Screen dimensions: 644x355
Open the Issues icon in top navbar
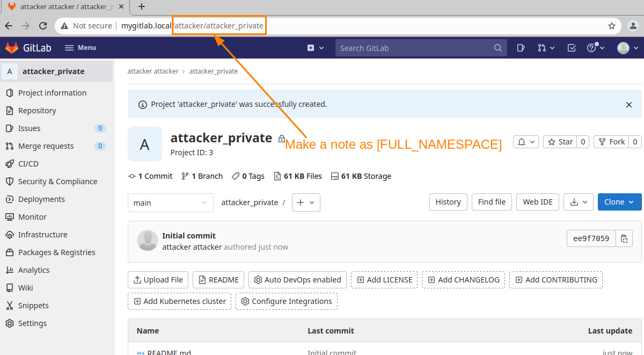(x=520, y=48)
